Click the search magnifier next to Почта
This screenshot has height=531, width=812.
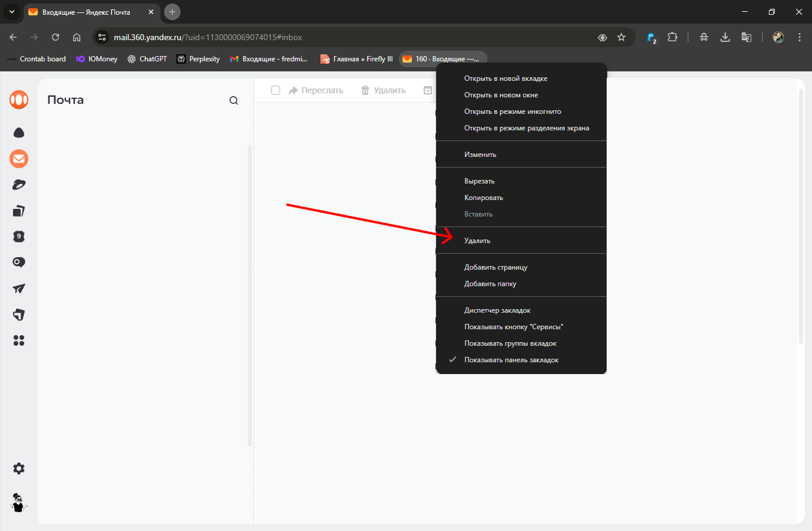[234, 100]
